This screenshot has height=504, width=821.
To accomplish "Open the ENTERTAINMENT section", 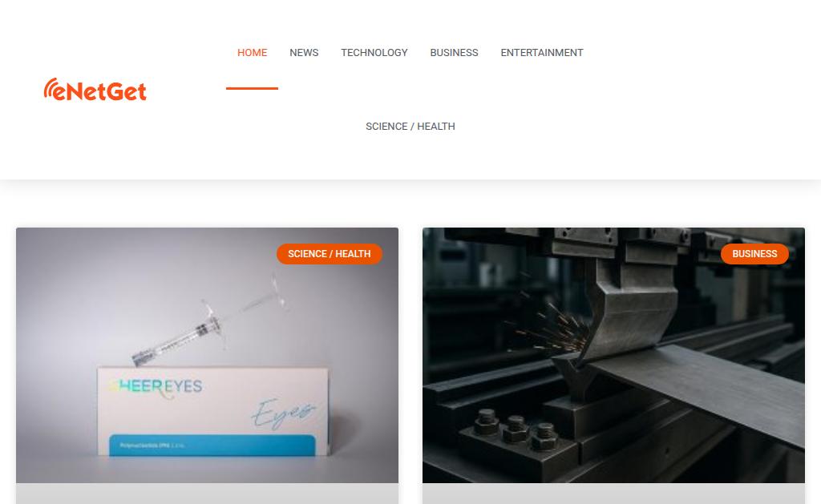I will [541, 53].
